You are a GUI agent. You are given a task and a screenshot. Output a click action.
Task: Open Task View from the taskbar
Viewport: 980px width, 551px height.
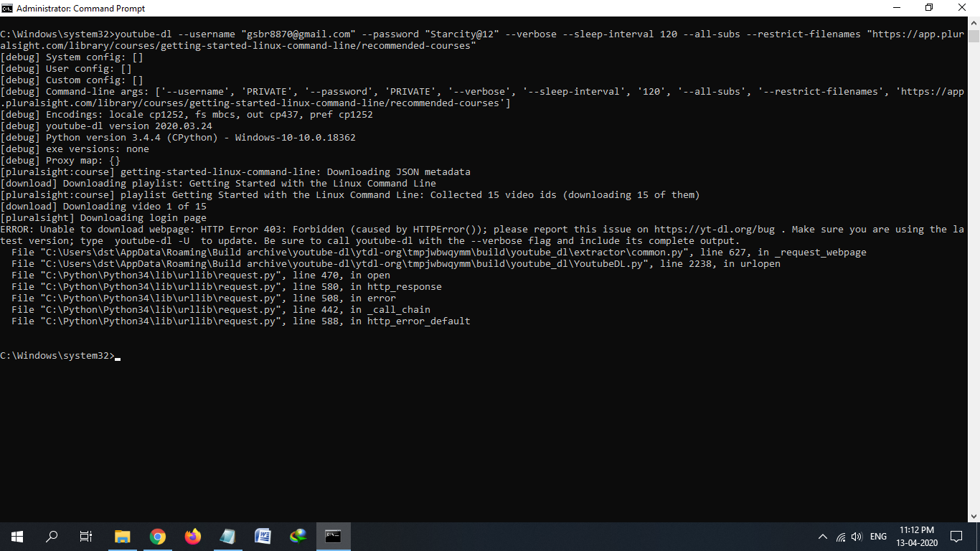(x=86, y=536)
